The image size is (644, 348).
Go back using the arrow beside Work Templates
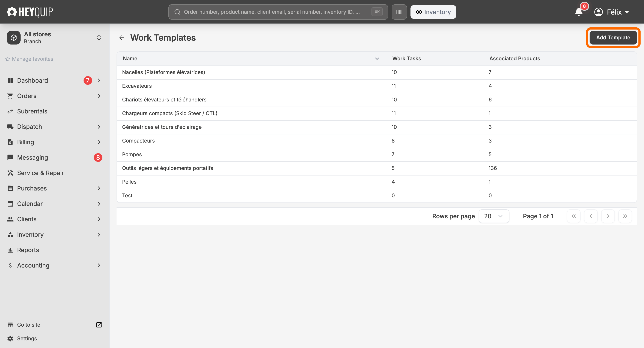[122, 38]
